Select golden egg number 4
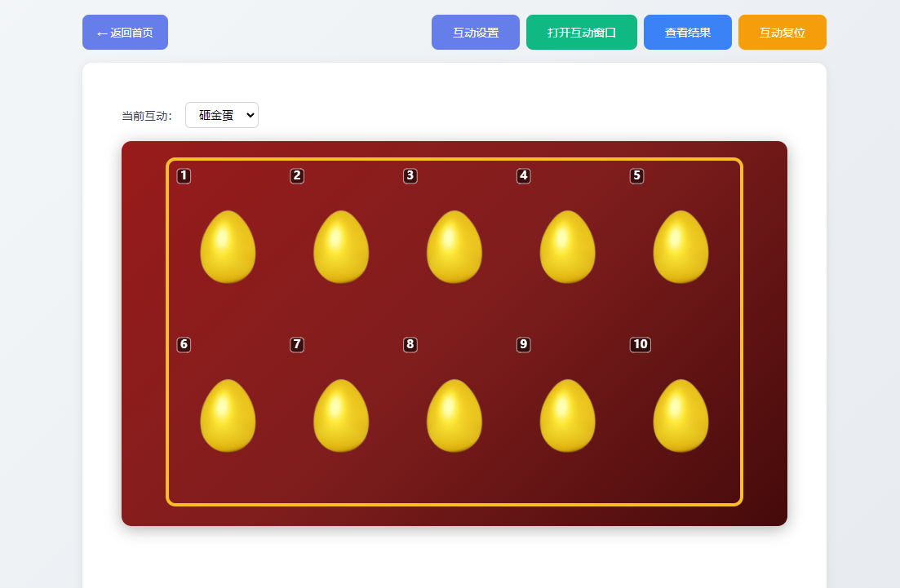 [x=567, y=247]
